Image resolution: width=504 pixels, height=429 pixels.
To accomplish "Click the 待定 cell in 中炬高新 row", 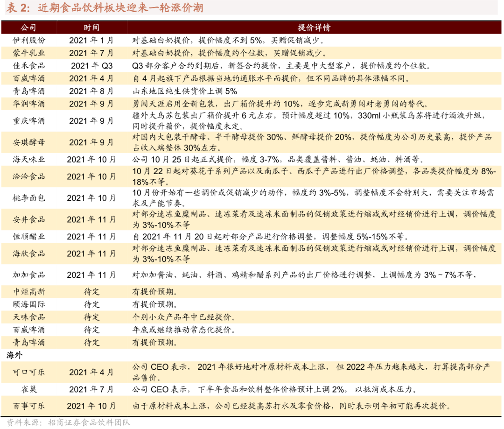I will click(91, 292).
